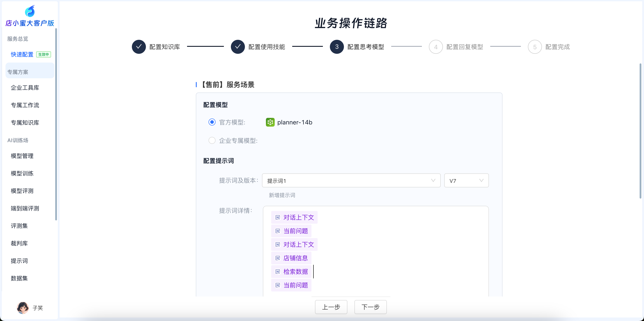Click the 店铺信息 variable tag icon
Screen dimensions: 644x321
tap(278, 258)
